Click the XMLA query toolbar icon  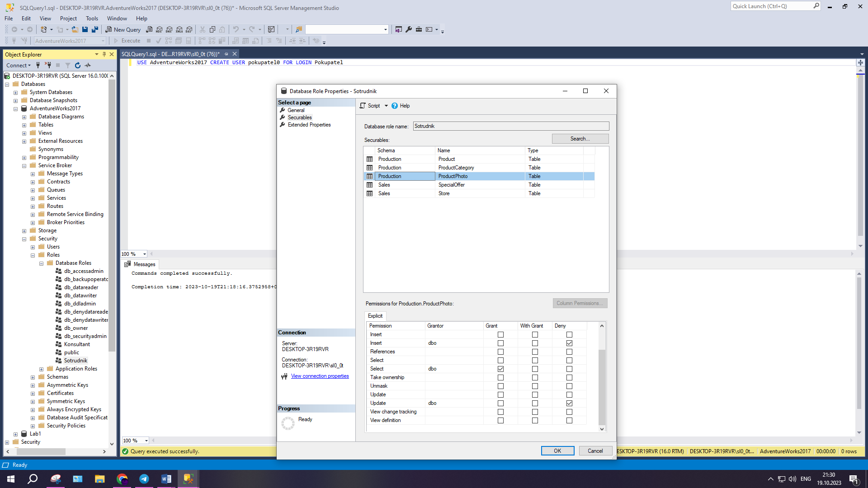(179, 29)
